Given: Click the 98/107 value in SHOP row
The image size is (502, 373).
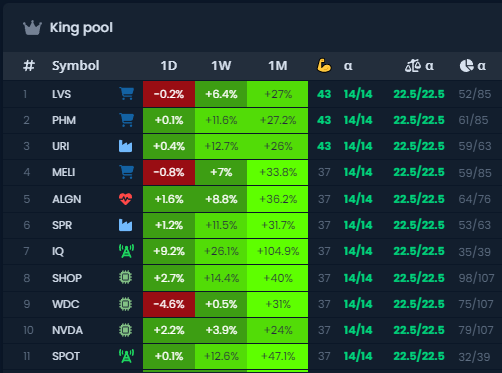Looking at the screenshot, I should (476, 278).
